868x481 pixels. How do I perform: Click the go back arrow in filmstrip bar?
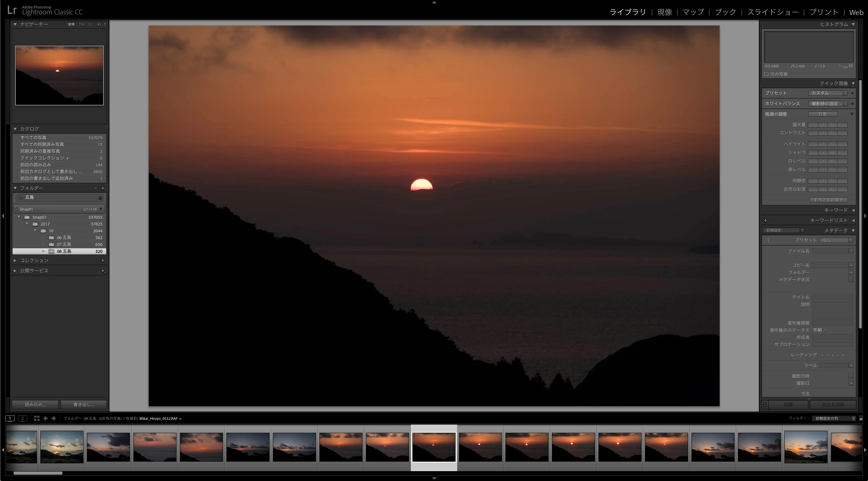click(x=45, y=418)
